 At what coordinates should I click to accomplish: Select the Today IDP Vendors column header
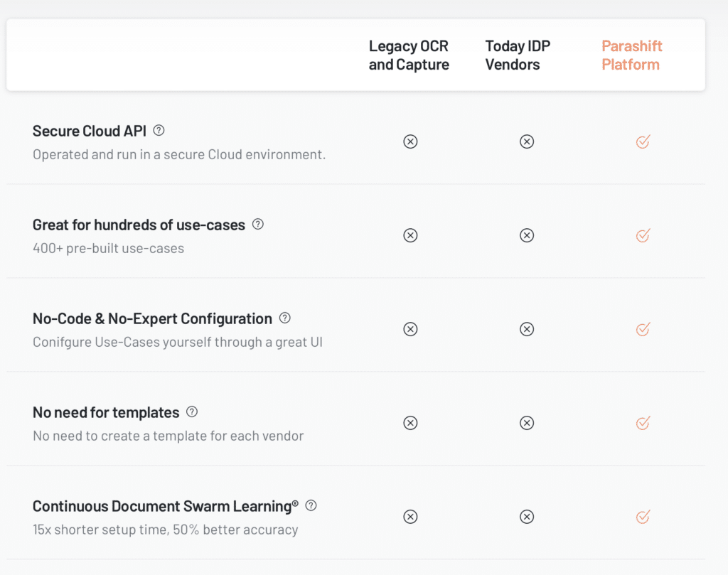(x=518, y=55)
